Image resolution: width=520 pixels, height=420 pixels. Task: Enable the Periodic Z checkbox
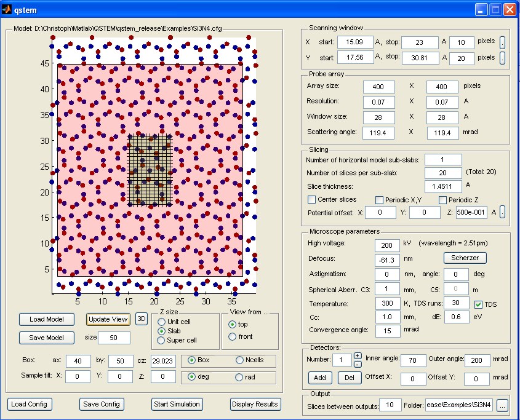442,200
